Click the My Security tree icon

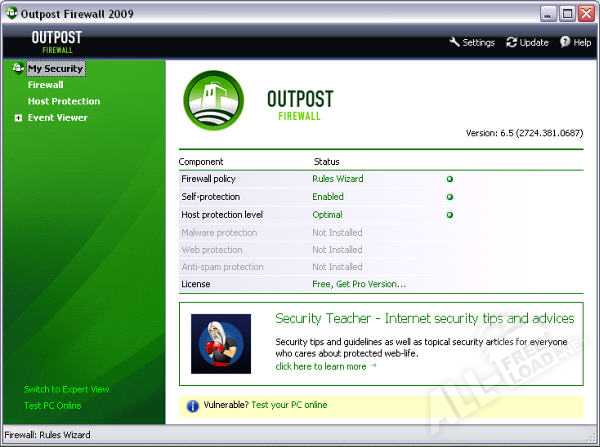pyautogui.click(x=18, y=69)
